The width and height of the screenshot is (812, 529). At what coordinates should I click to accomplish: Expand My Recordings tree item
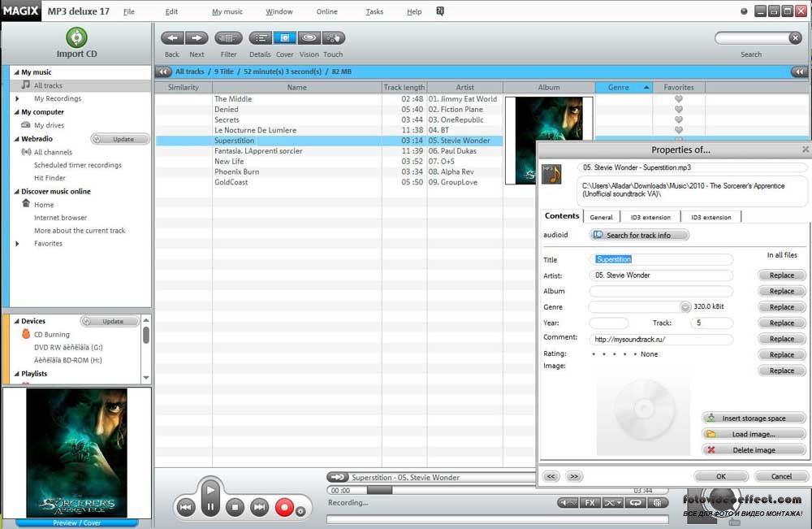tap(17, 98)
